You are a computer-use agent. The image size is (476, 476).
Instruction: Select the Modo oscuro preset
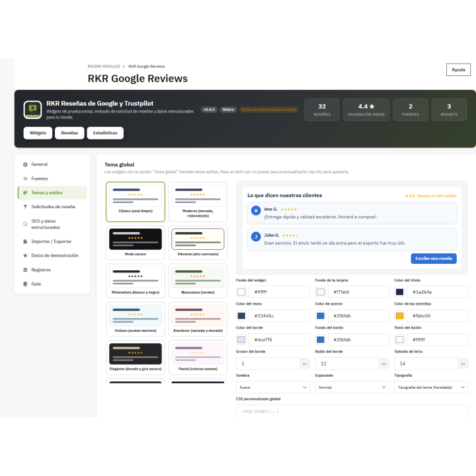[x=136, y=243]
